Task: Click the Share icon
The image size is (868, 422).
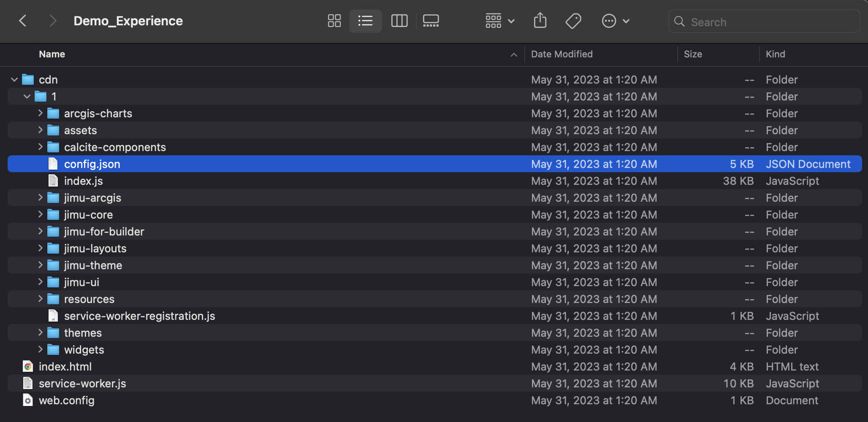Action: coord(540,21)
